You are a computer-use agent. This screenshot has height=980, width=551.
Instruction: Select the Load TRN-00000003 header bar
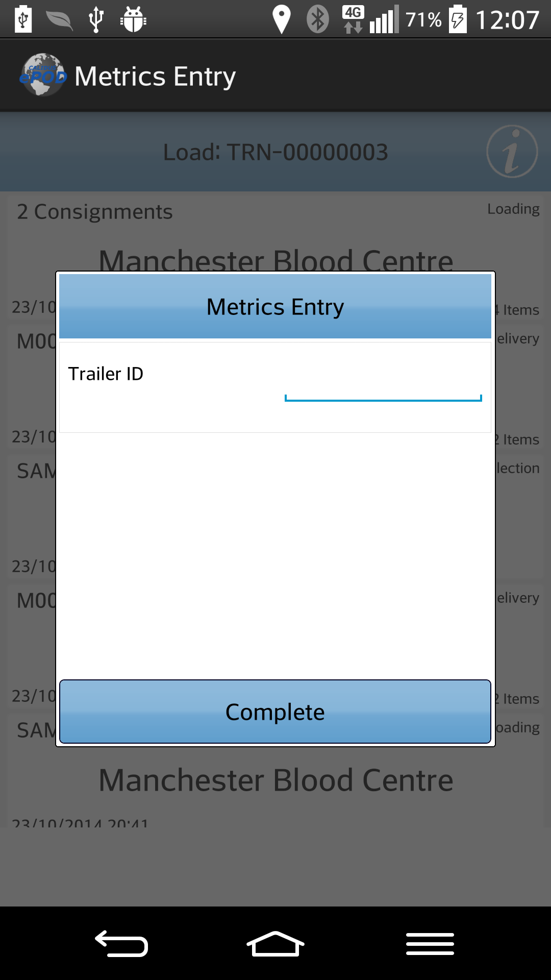pyautogui.click(x=275, y=152)
